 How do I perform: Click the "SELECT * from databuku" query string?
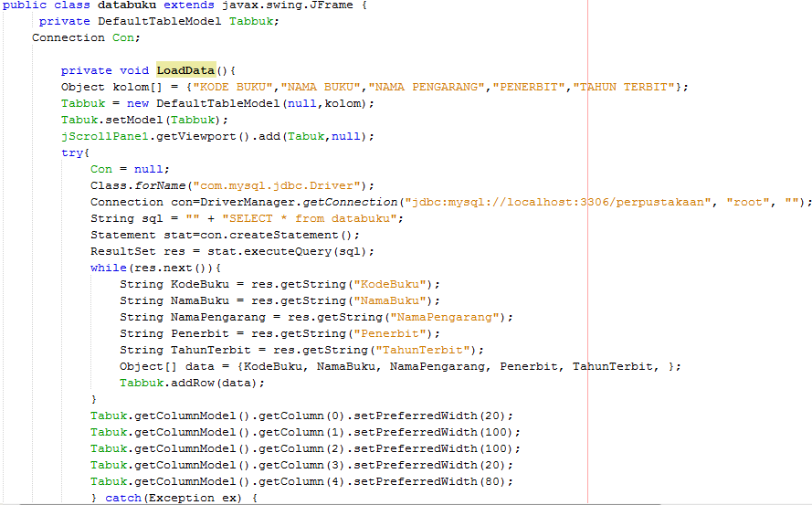(310, 218)
